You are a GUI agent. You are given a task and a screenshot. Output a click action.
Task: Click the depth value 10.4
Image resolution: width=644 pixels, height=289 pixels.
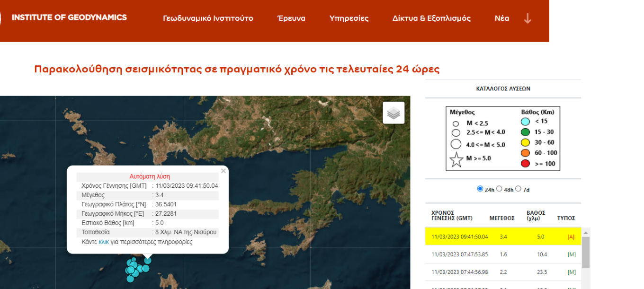(x=542, y=254)
